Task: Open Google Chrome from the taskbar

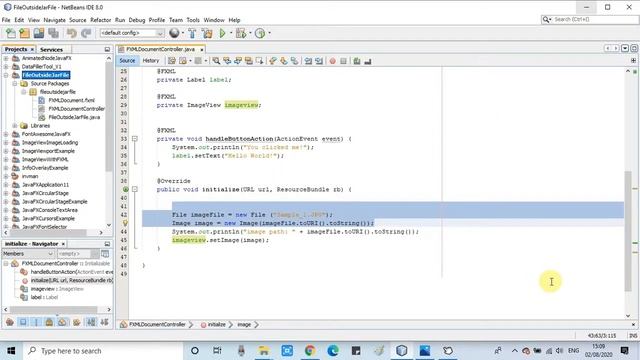Action: click(310, 351)
